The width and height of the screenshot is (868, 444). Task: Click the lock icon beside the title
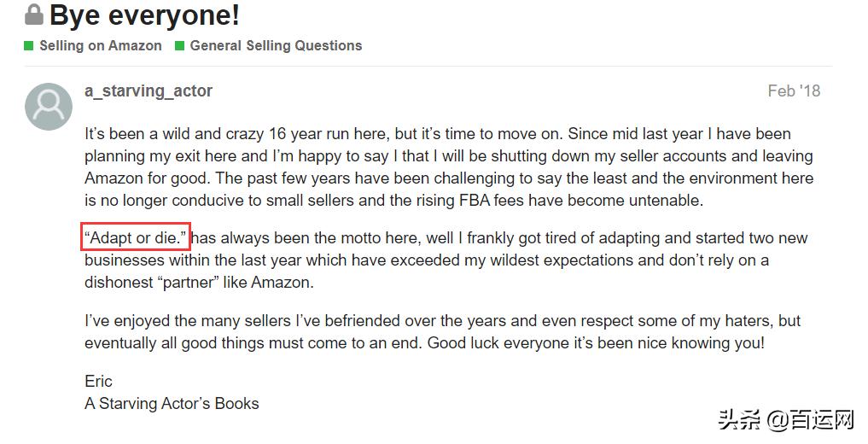click(x=34, y=15)
